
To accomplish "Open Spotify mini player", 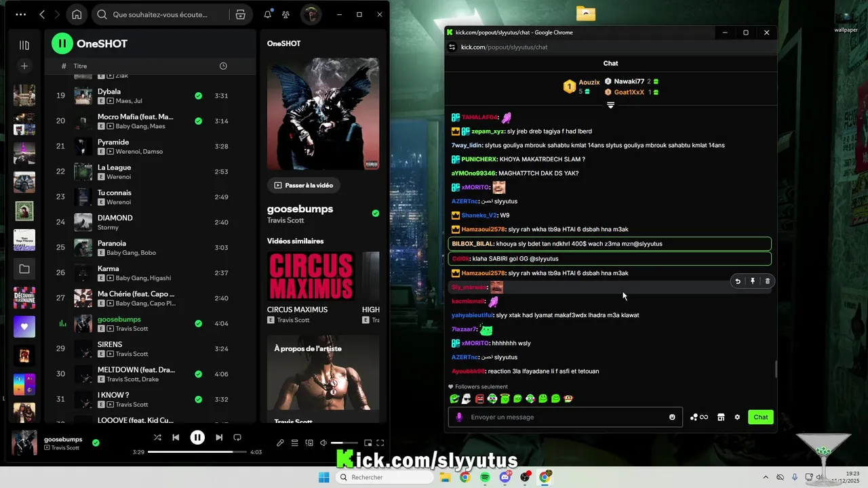I will click(x=368, y=443).
